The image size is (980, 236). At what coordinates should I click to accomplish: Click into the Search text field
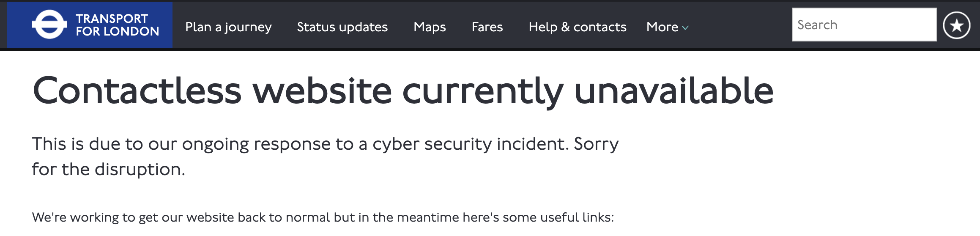click(864, 25)
